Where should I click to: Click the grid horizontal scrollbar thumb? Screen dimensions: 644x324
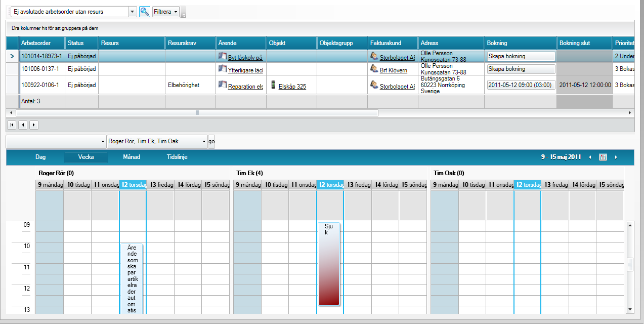(x=197, y=112)
